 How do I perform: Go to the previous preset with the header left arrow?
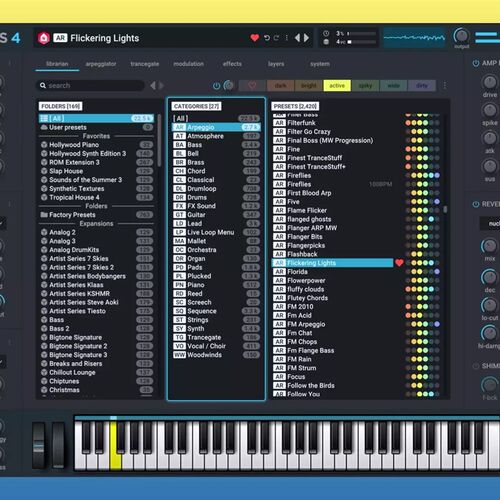click(x=297, y=38)
